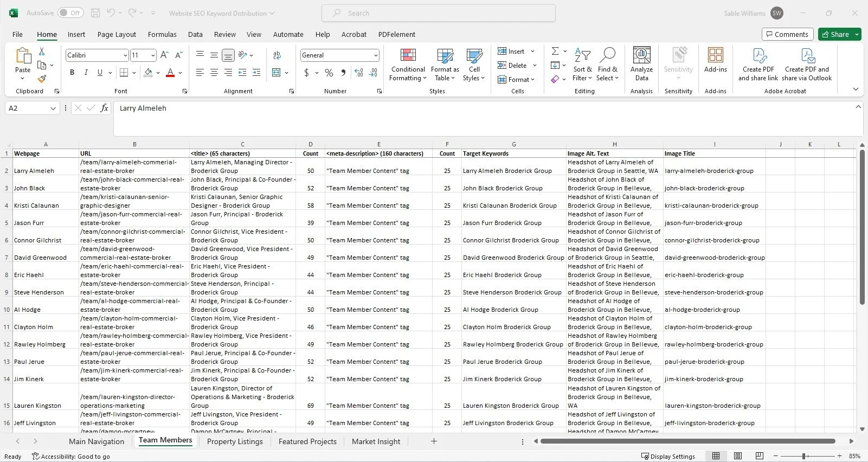The height and width of the screenshot is (462, 868).
Task: Click Percent Style icon
Action: coord(329,72)
